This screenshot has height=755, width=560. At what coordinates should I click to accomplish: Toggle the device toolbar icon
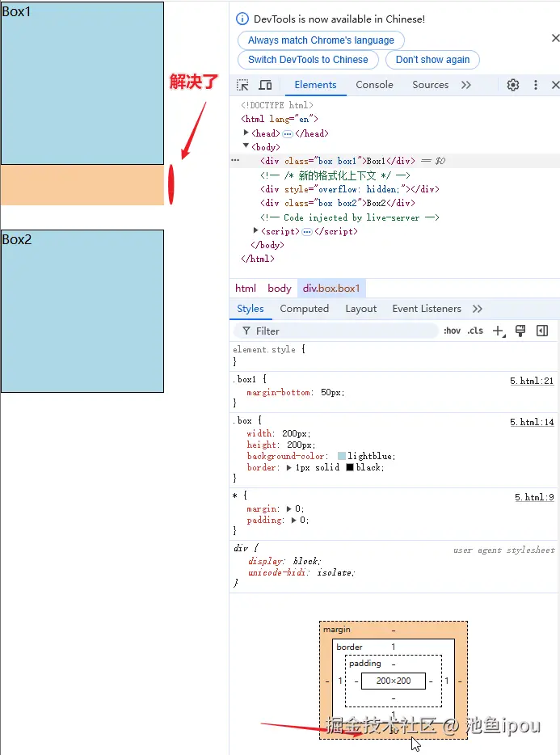coord(265,85)
